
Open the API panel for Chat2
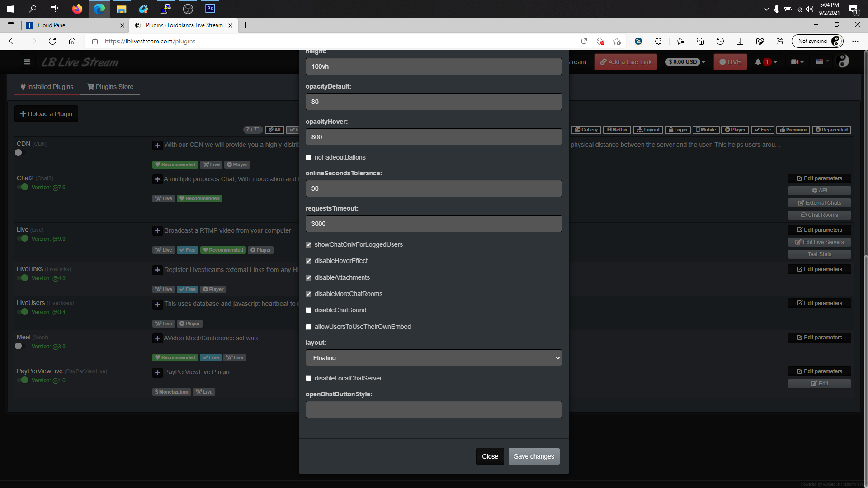819,190
